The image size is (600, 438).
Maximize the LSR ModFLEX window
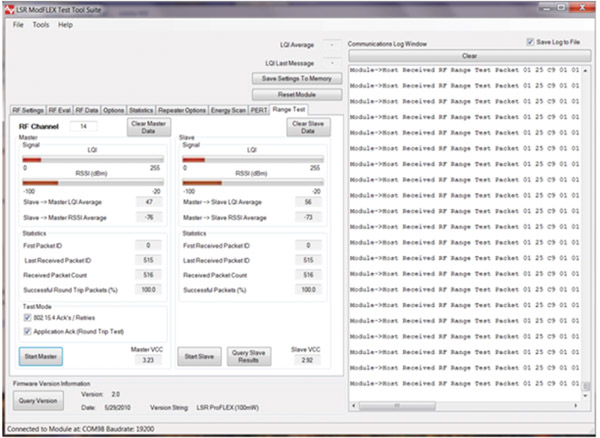(561, 8)
